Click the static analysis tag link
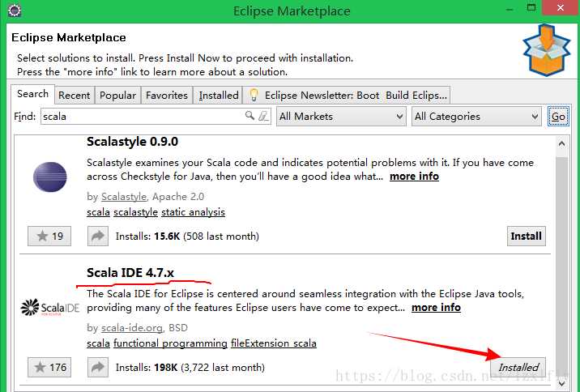 coord(193,212)
